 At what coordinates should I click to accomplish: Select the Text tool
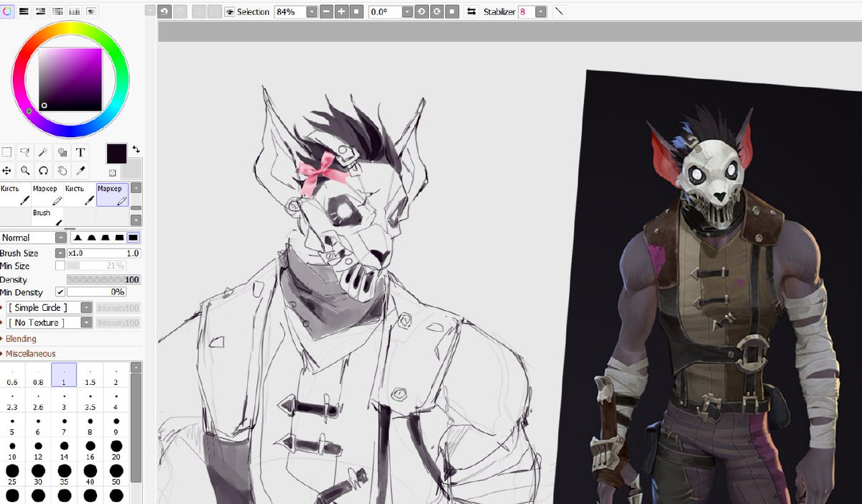tap(80, 152)
